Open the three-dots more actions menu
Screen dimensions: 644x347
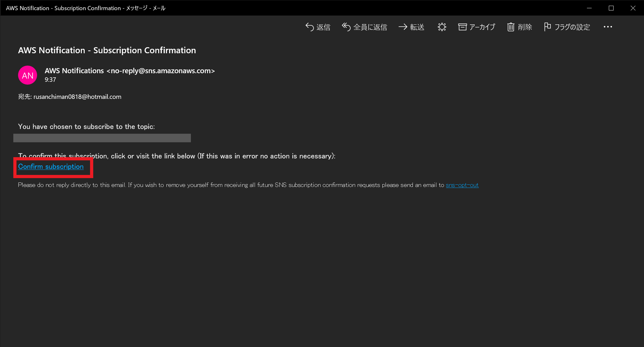608,27
